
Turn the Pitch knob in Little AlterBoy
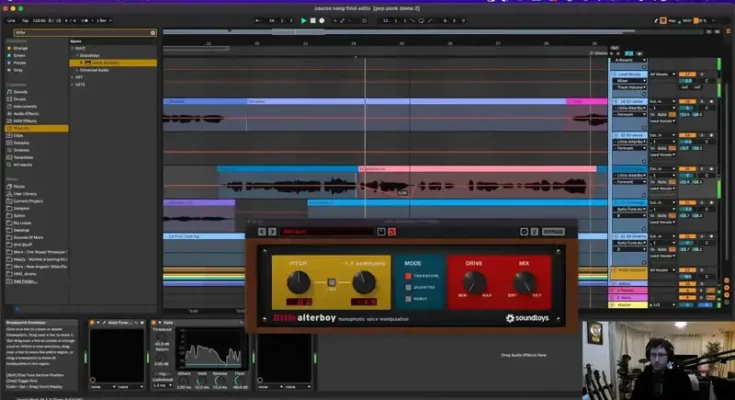(x=299, y=283)
